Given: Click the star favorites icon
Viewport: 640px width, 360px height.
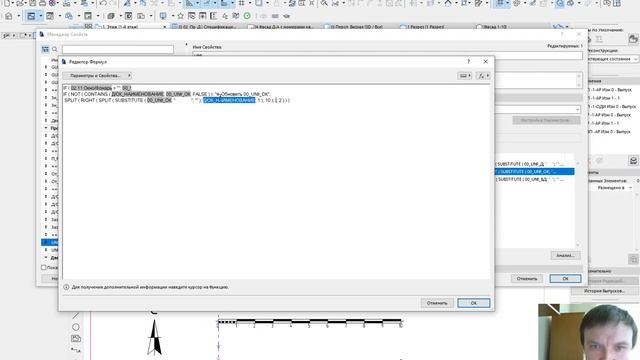Looking at the screenshot, I should pos(180,16).
